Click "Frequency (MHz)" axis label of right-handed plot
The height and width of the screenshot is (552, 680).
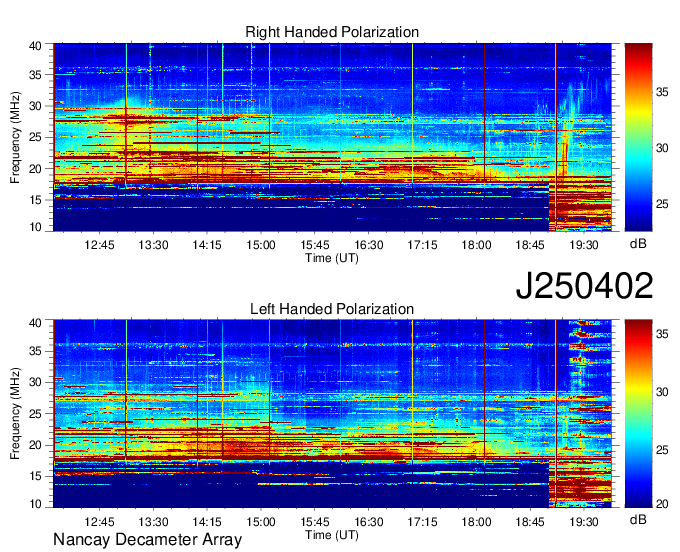[15, 137]
